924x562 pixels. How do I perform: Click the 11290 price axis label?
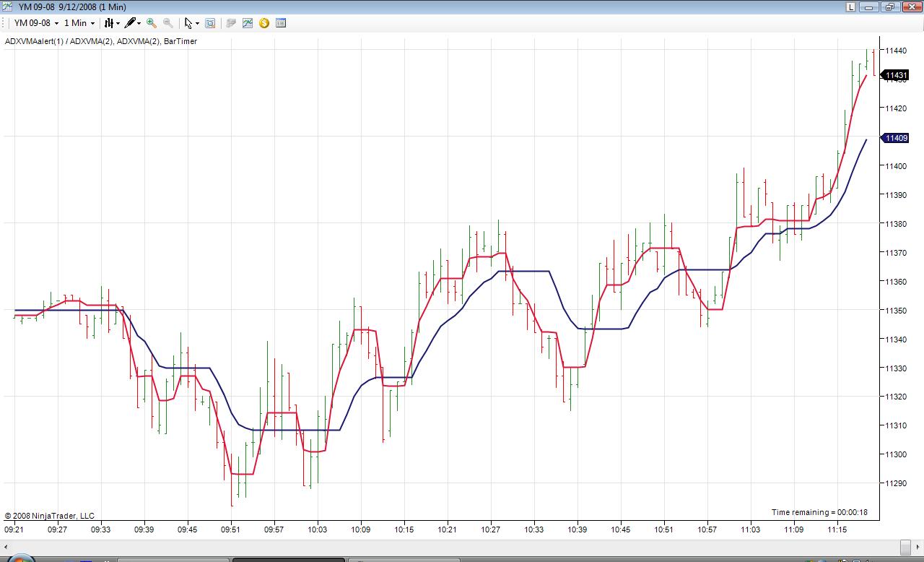(x=896, y=483)
